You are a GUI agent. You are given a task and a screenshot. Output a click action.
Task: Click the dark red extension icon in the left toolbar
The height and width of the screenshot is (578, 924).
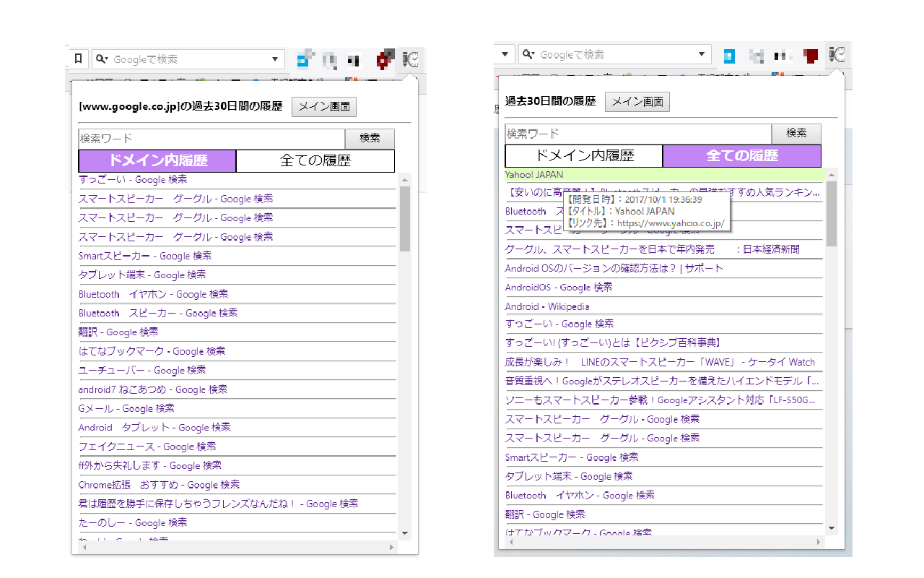[x=385, y=59]
